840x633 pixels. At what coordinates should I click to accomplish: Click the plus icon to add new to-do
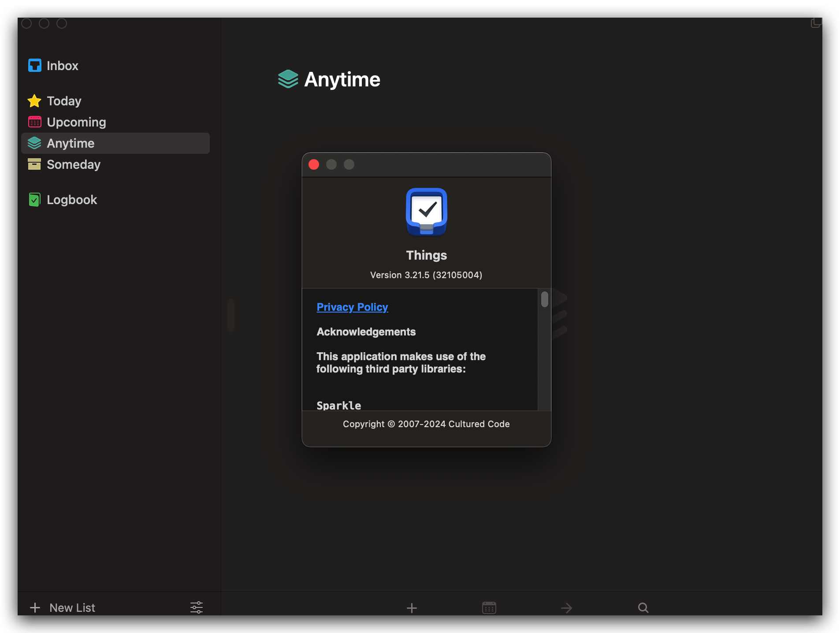point(412,608)
